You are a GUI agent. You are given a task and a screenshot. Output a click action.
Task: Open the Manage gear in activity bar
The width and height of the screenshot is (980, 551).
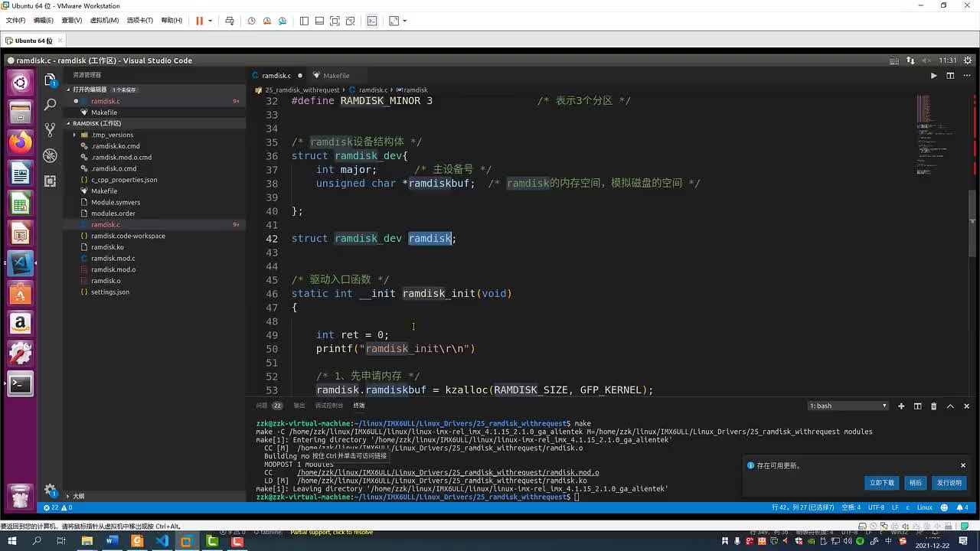[50, 490]
